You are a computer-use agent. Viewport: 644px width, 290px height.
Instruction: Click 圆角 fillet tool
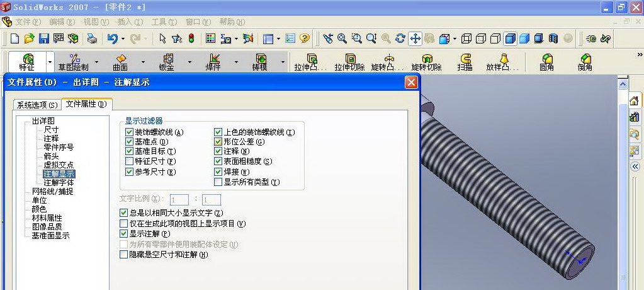click(x=547, y=62)
